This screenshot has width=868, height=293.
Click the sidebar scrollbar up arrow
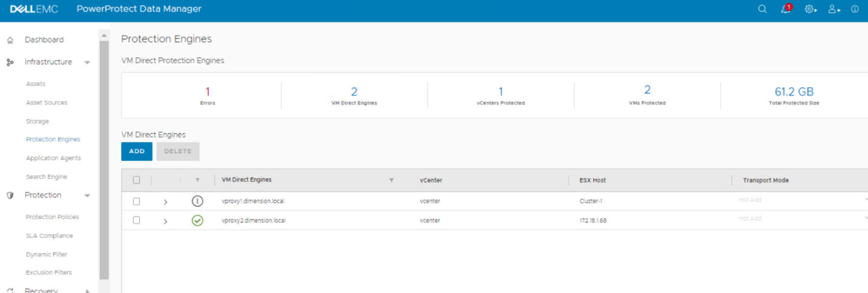pos(104,36)
